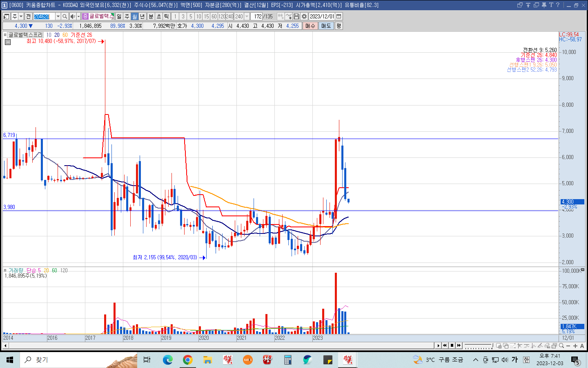Click the plus zoom-in icon at bottom right
The height and width of the screenshot is (368, 588).
point(575,346)
